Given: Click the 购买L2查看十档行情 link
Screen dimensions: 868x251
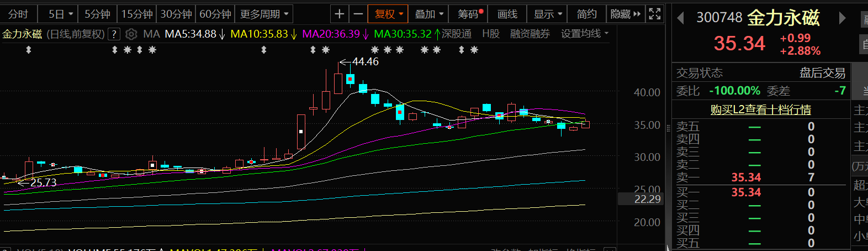Looking at the screenshot, I should (x=760, y=109).
